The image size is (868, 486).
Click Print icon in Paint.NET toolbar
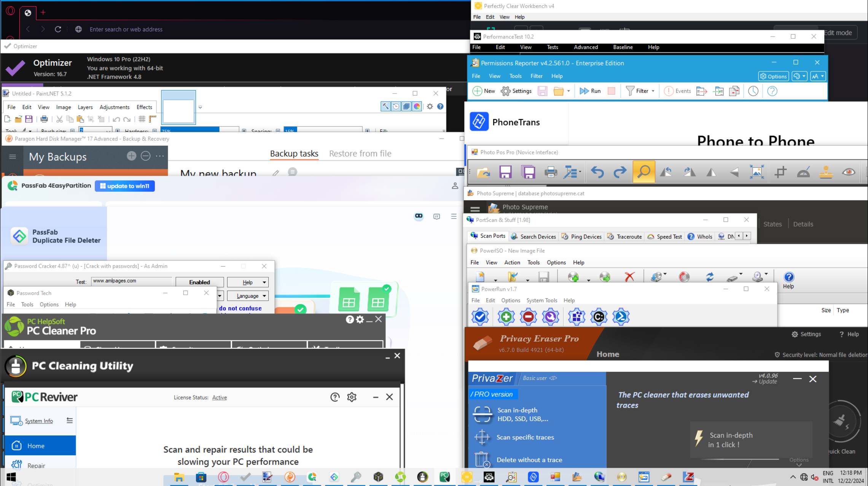tap(44, 119)
